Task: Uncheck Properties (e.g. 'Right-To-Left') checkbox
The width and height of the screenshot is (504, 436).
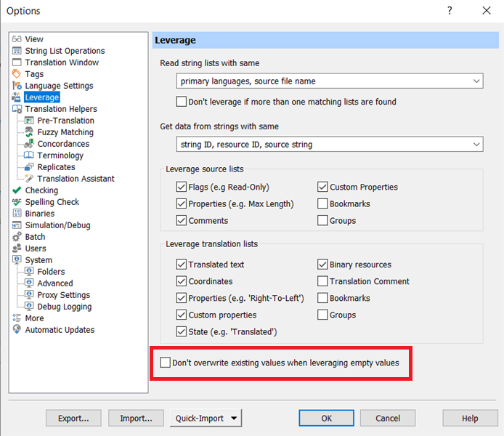Action: tap(182, 298)
